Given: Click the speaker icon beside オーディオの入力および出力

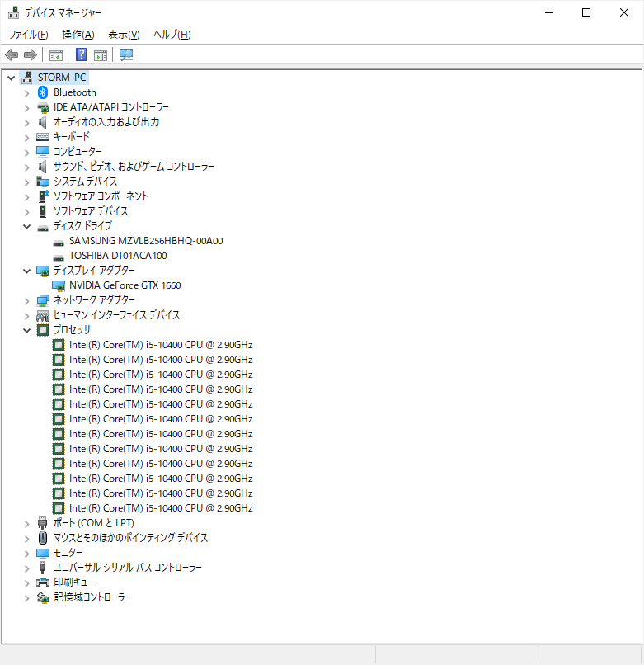Looking at the screenshot, I should tap(42, 122).
